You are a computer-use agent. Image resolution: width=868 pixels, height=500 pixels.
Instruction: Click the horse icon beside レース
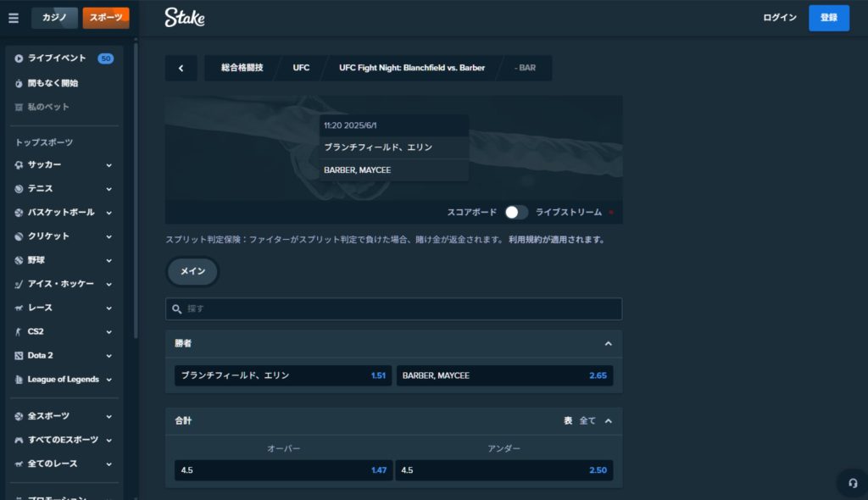click(x=19, y=308)
